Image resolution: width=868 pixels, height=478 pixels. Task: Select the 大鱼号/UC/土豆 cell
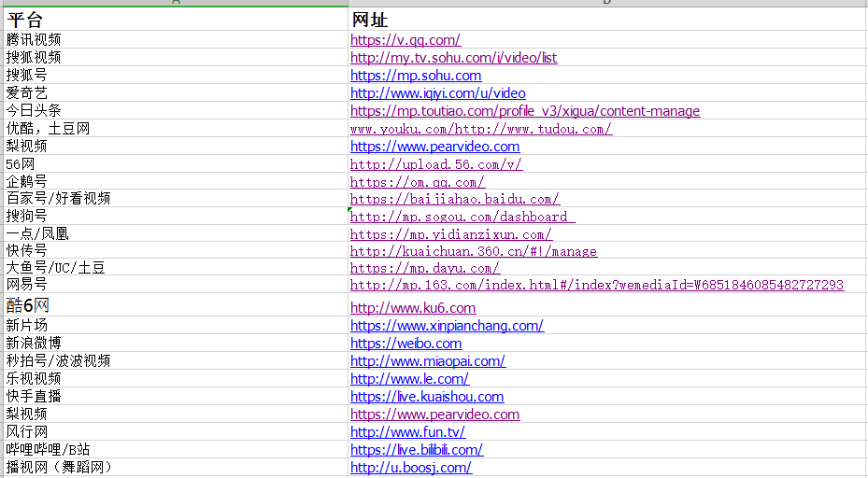coord(176,267)
